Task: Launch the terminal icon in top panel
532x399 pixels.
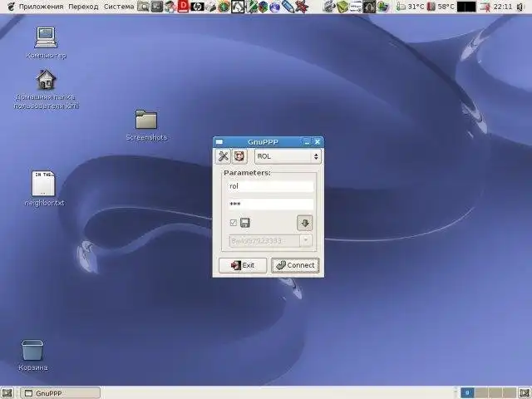Action: (156, 7)
